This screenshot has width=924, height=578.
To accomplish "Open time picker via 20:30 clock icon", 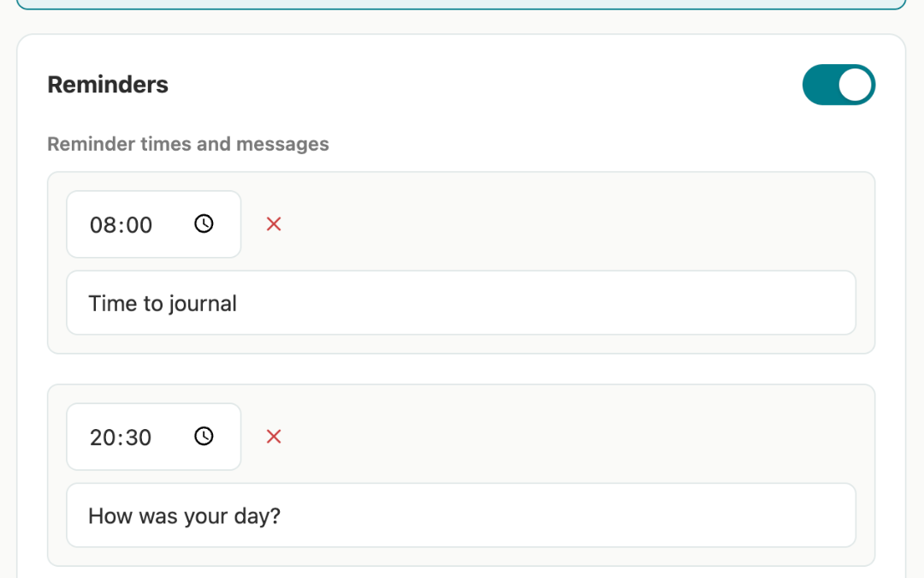I will (x=204, y=436).
